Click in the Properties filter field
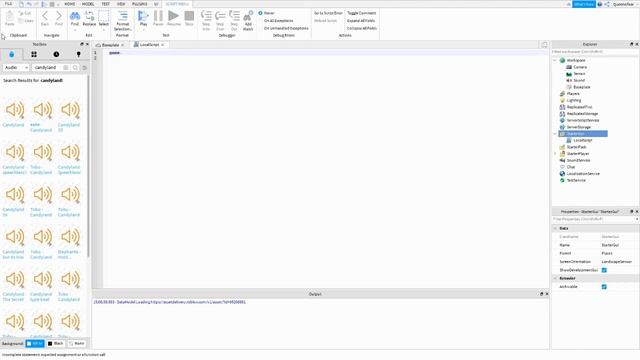 [x=593, y=219]
